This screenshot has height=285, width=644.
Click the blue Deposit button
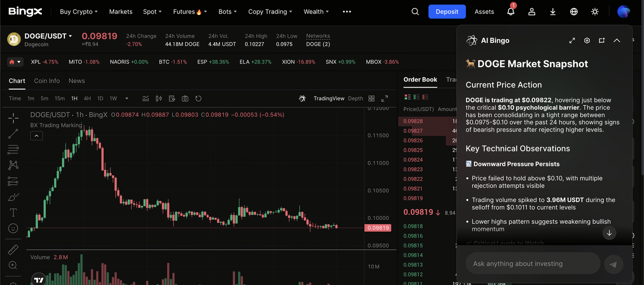[447, 12]
